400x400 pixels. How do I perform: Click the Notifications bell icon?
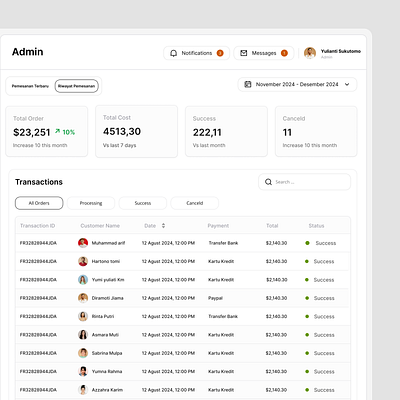click(x=173, y=53)
